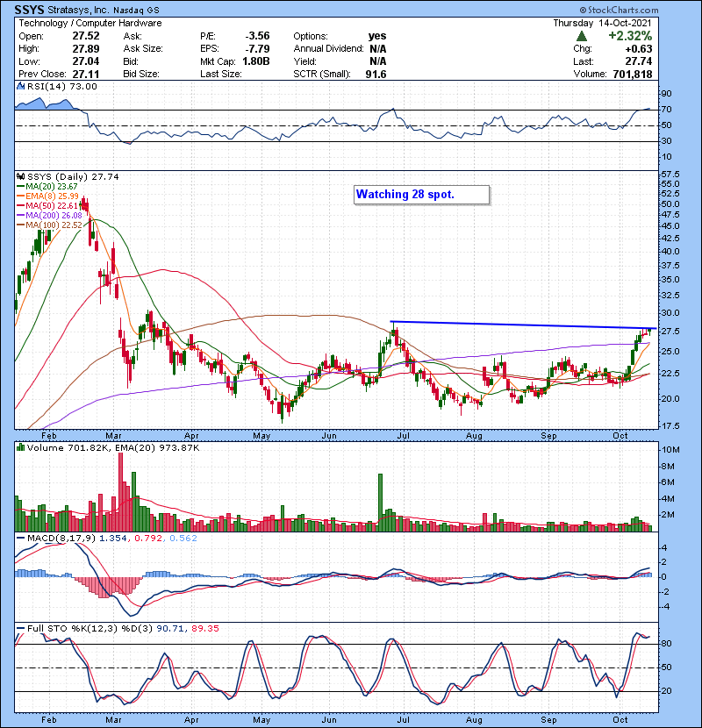The height and width of the screenshot is (728, 702).
Task: Click the 10M volume axis label
Action: 671,449
